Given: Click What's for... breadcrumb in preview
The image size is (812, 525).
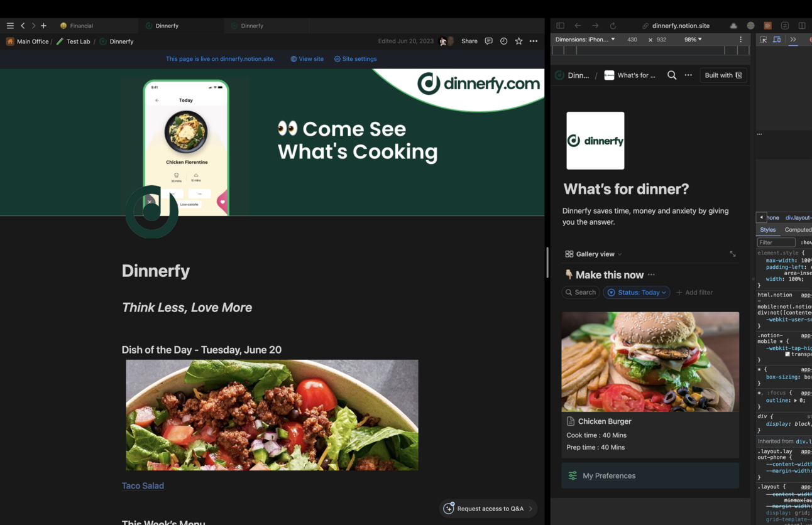Looking at the screenshot, I should pyautogui.click(x=630, y=75).
